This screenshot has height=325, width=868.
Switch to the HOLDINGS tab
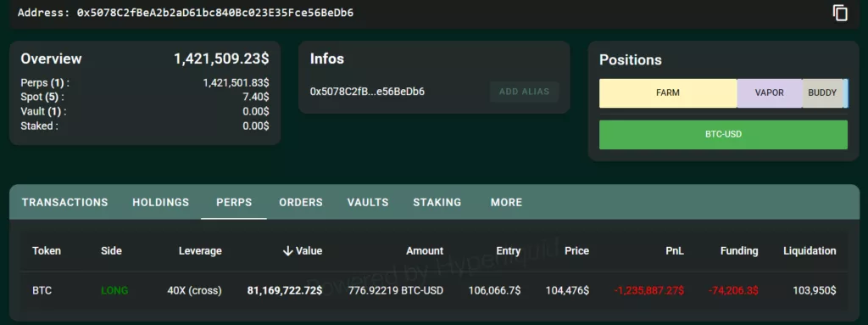(x=160, y=203)
